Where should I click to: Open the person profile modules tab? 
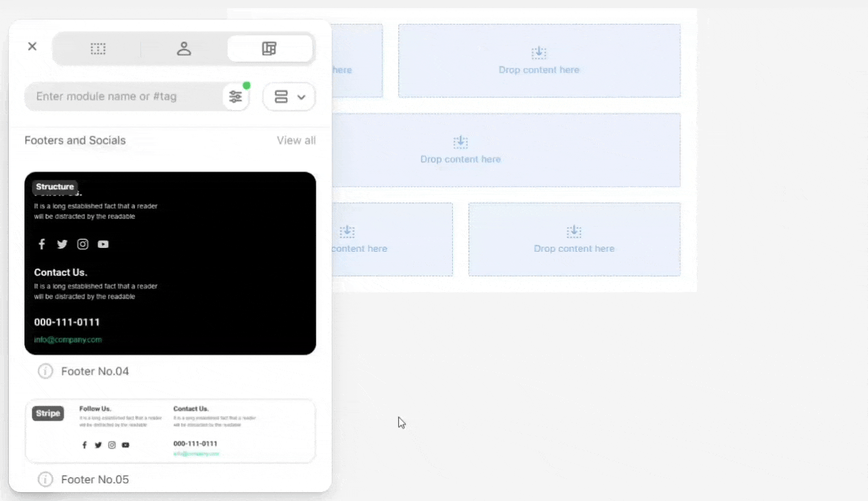click(x=184, y=48)
